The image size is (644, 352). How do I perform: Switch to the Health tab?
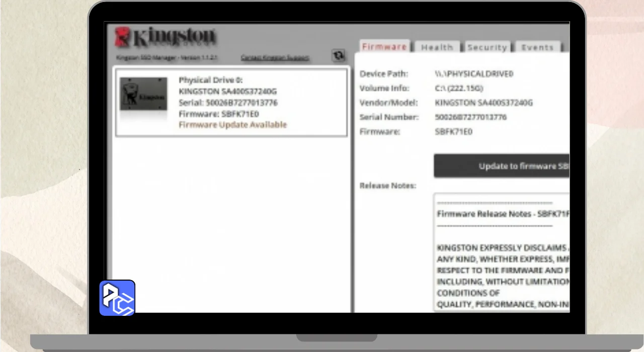(437, 47)
